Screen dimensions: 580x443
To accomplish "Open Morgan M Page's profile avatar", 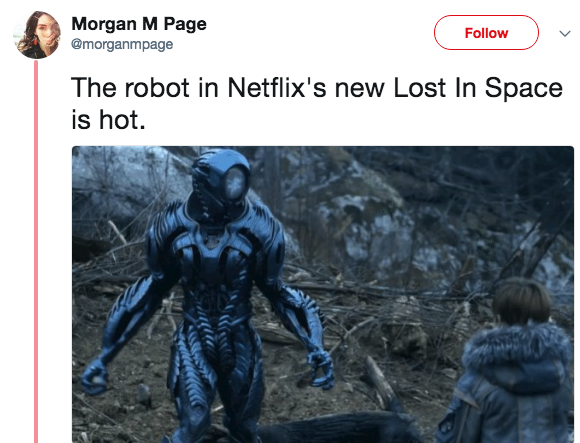I will (x=37, y=34).
